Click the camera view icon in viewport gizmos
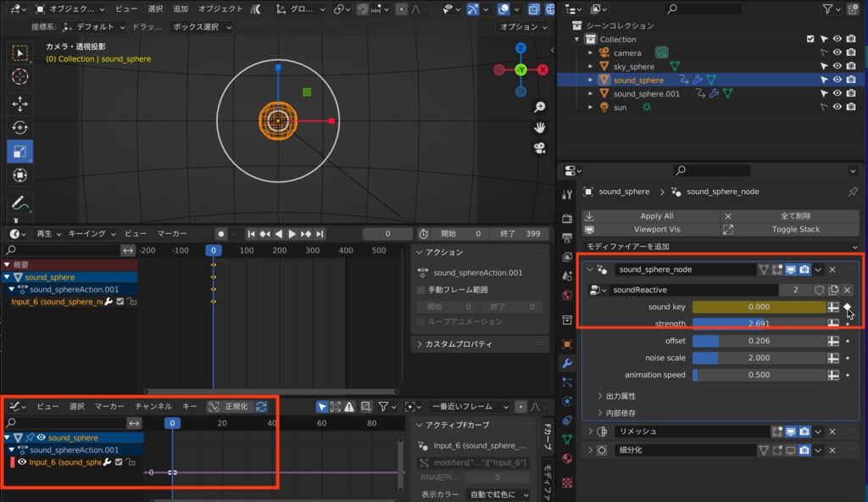 coord(539,148)
